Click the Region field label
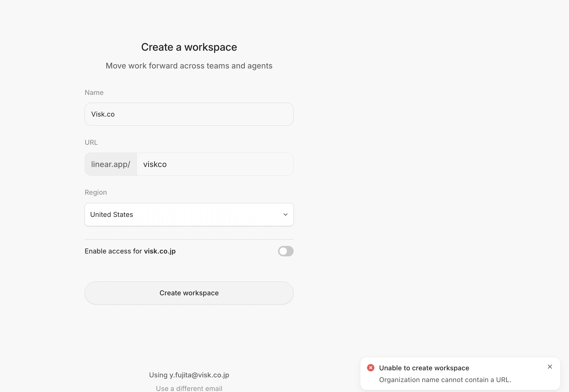 click(x=96, y=192)
